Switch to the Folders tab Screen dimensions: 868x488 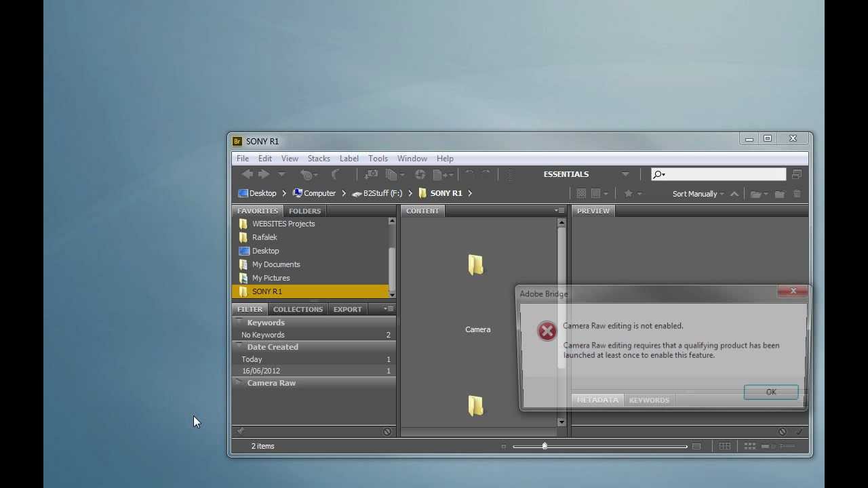pyautogui.click(x=304, y=211)
